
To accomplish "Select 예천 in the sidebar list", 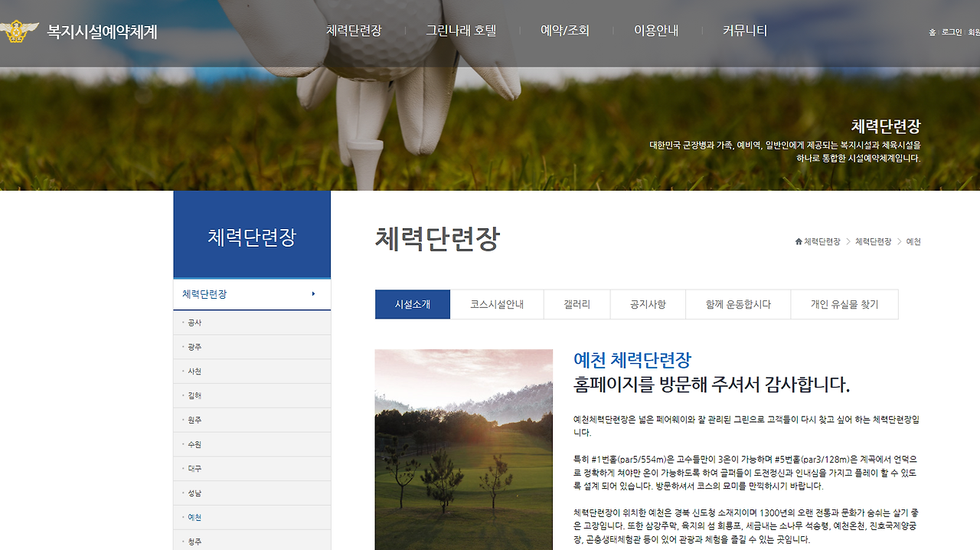I will (x=193, y=517).
